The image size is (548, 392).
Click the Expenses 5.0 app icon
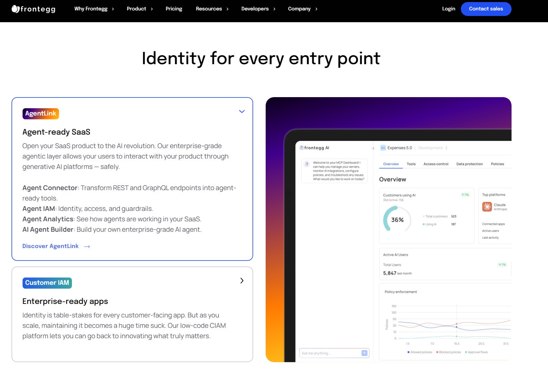383,148
